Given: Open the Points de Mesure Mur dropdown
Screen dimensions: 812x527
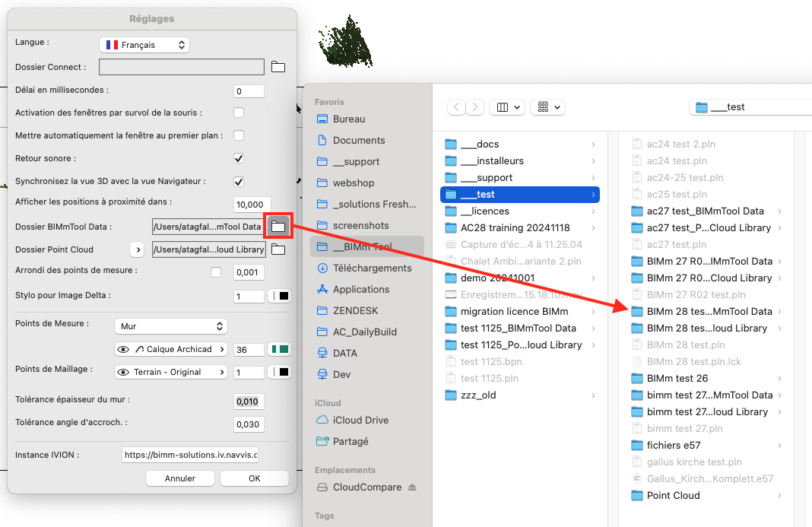Looking at the screenshot, I should click(171, 326).
